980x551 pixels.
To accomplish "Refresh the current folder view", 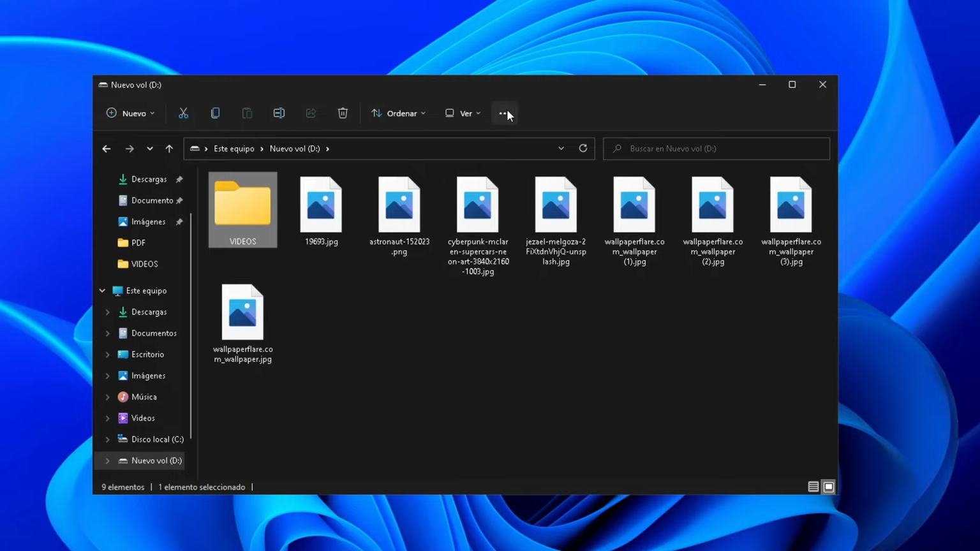I will [583, 148].
